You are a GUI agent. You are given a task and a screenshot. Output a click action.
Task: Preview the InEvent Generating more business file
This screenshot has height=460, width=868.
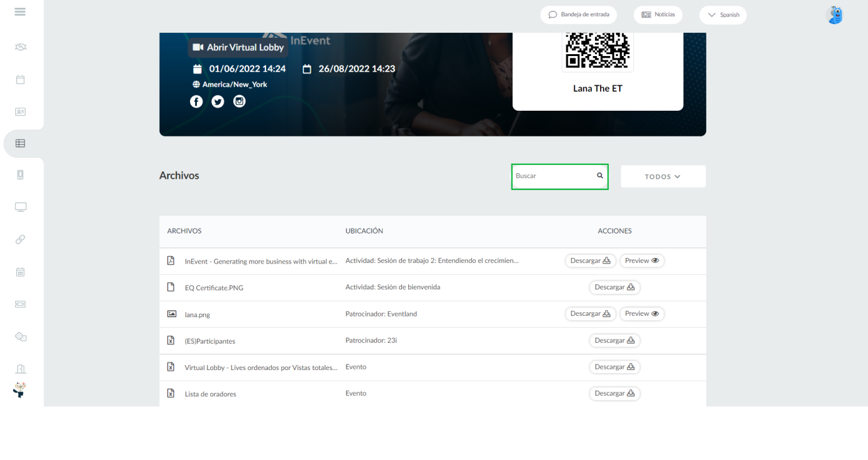pos(642,261)
